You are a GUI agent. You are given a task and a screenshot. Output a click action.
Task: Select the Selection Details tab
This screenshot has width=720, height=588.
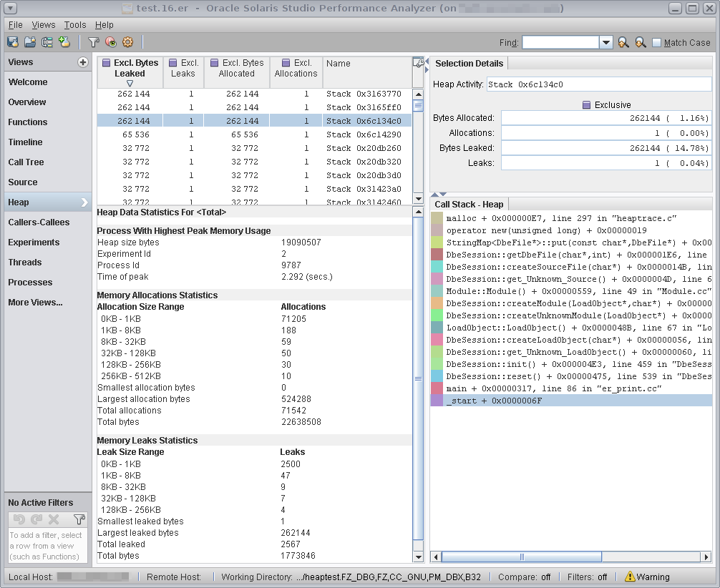click(x=469, y=64)
